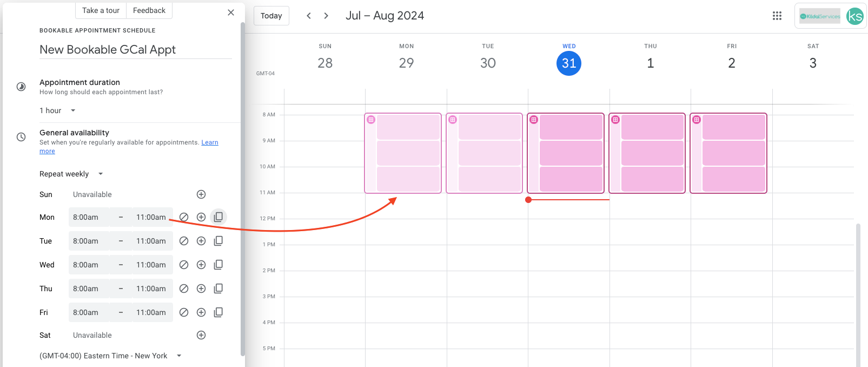Screen dimensions: 868x367
Task: Open the Google apps grid
Action: click(777, 16)
